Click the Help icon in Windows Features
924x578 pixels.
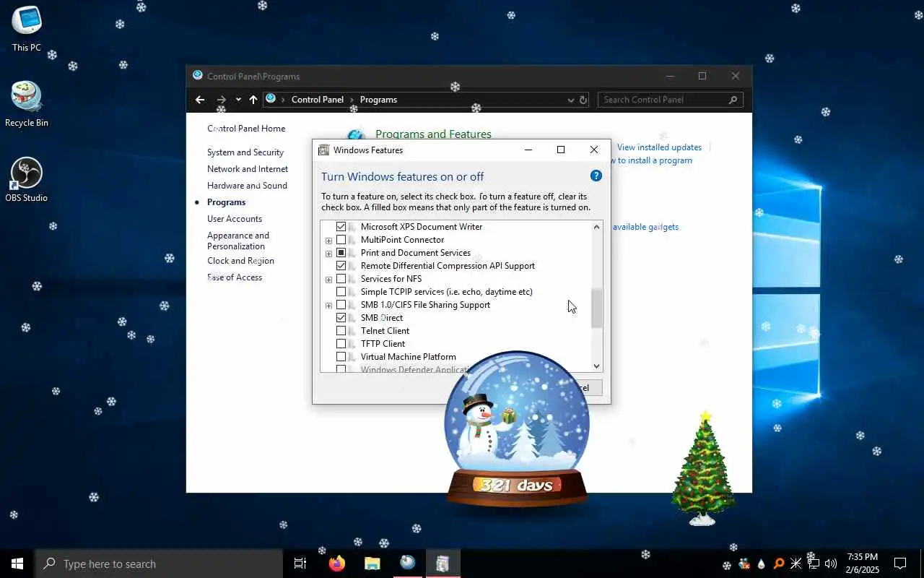(596, 176)
